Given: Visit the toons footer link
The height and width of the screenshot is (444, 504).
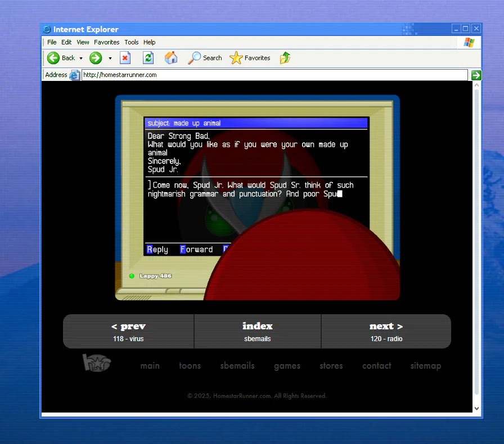Looking at the screenshot, I should [190, 366].
